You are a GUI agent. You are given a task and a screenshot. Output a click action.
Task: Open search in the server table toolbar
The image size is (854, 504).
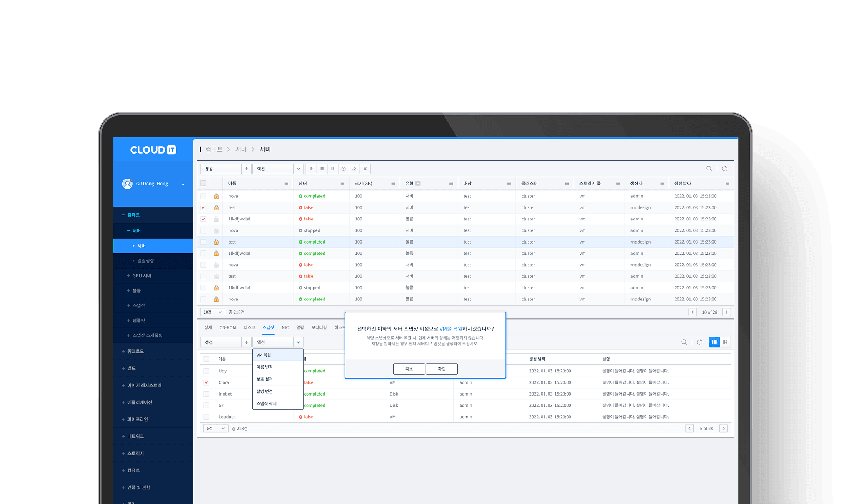(709, 169)
